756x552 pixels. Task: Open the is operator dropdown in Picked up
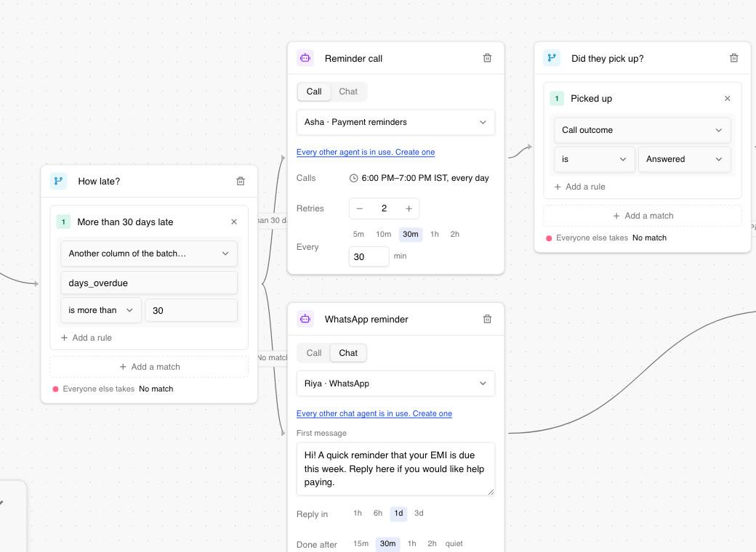point(595,159)
